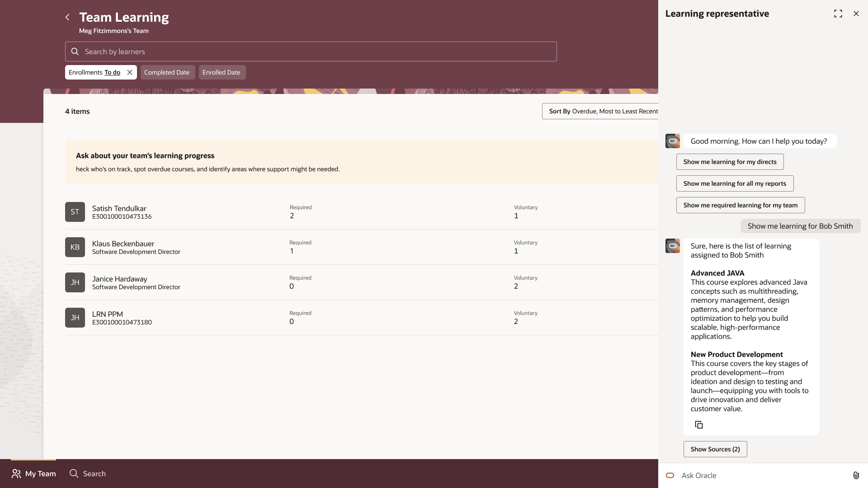Click the attachment paperclip in Ask Oracle bar
Image resolution: width=868 pixels, height=488 pixels.
[856, 475]
